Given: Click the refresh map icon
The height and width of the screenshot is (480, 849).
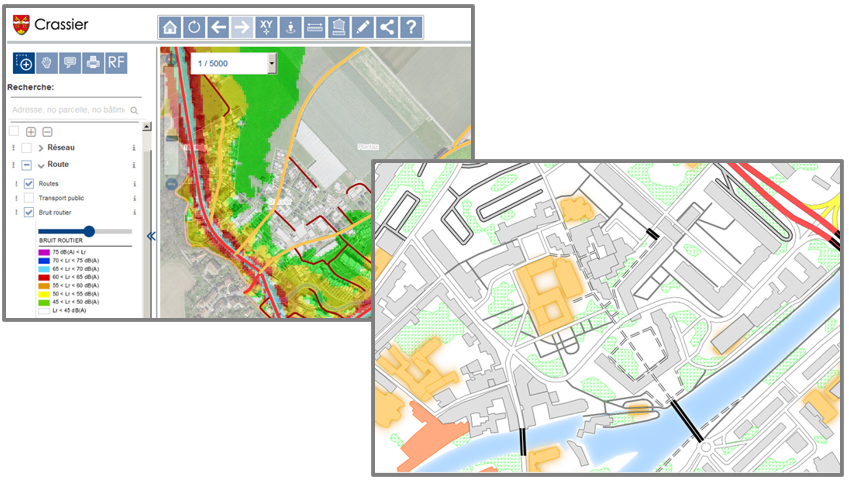Looking at the screenshot, I should (x=195, y=28).
